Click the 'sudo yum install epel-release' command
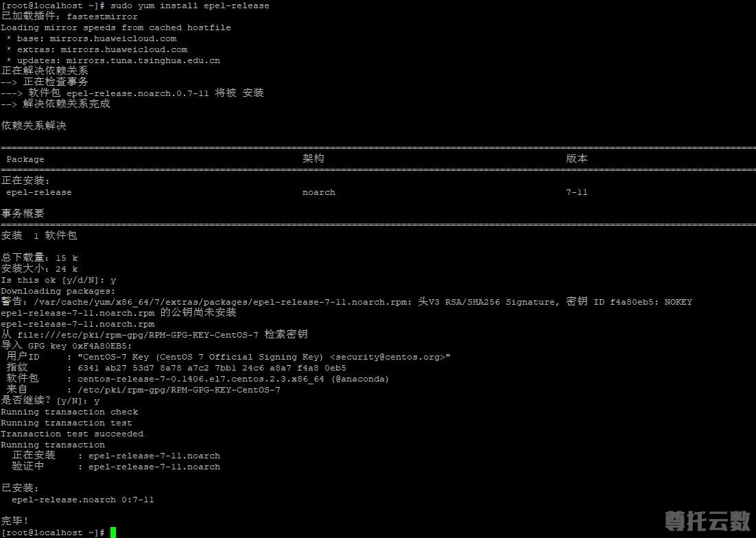 pos(189,5)
